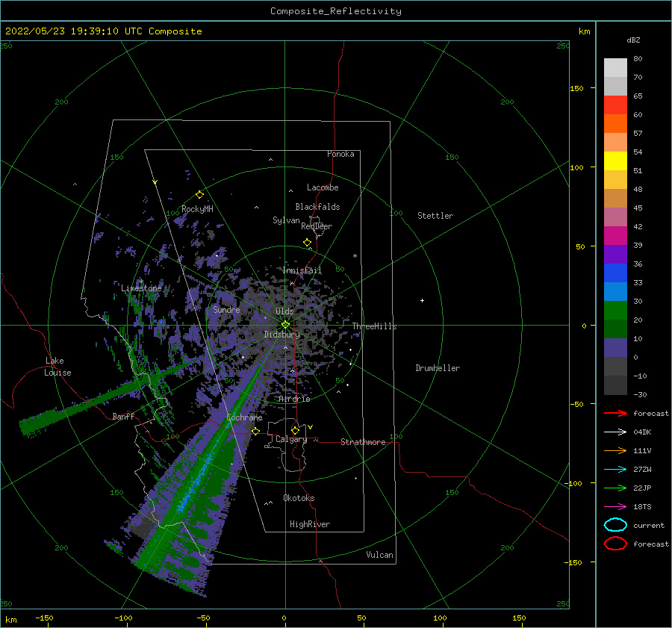The width and height of the screenshot is (672, 628).
Task: Click the Limestone label
Action: click(141, 288)
